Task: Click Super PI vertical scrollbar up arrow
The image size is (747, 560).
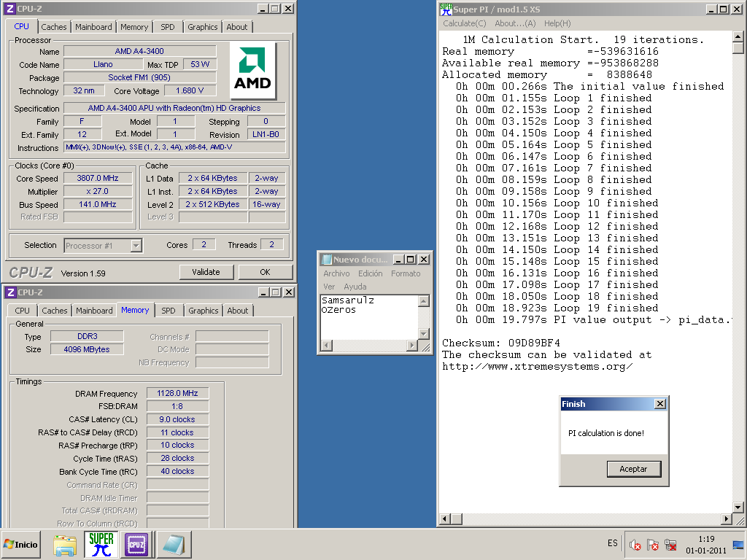Action: click(738, 36)
